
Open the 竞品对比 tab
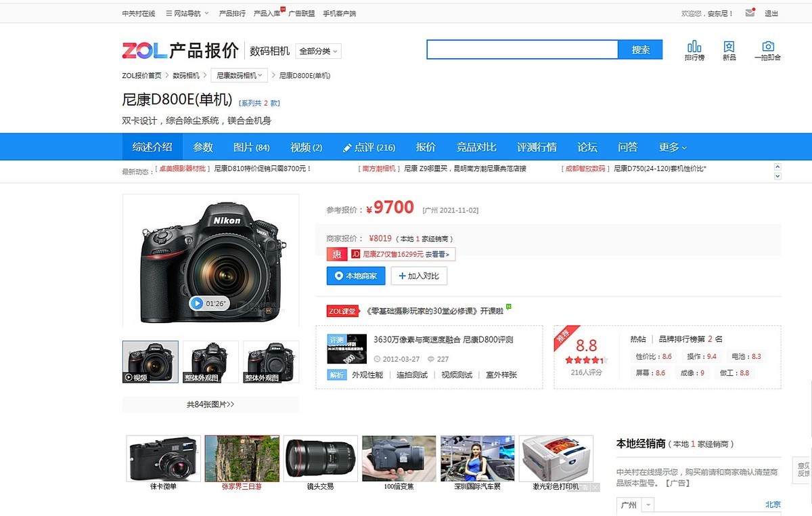(476, 147)
